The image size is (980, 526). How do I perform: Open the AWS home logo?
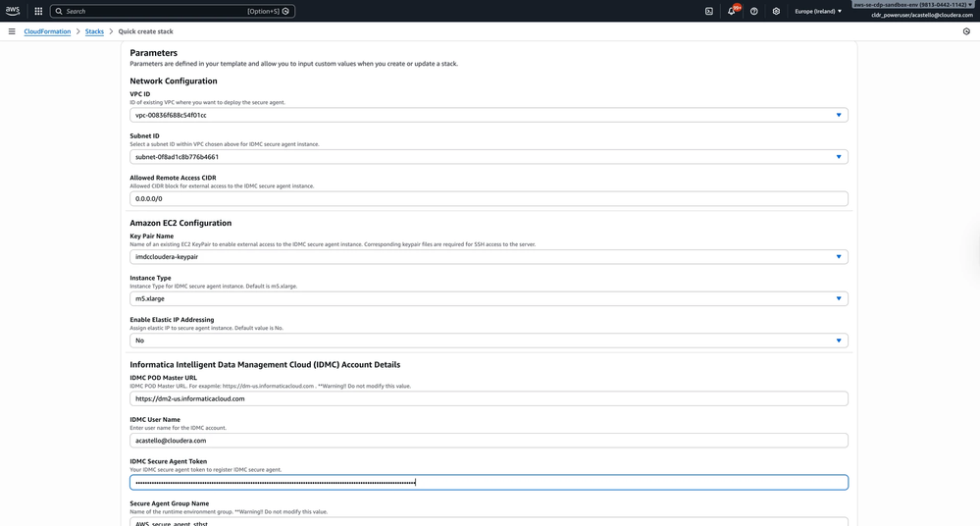[x=13, y=11]
